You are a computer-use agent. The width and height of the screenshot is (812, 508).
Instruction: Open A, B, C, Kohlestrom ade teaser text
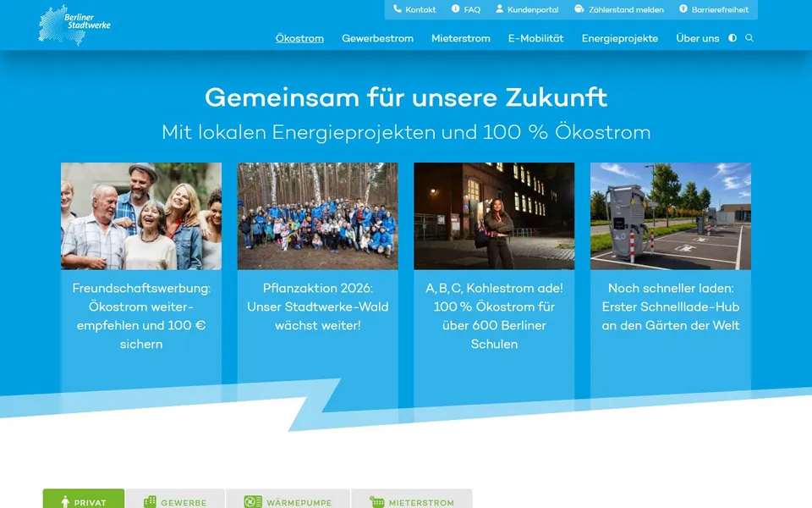click(494, 316)
